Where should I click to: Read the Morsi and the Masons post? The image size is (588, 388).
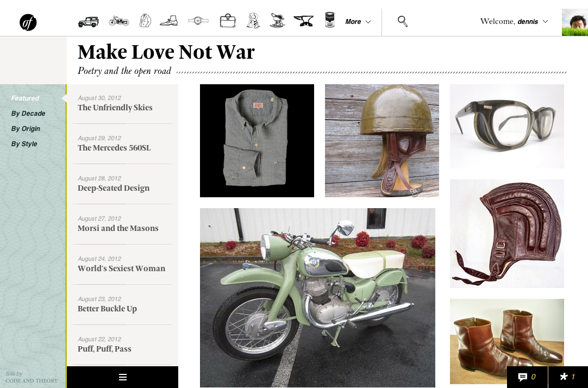118,228
